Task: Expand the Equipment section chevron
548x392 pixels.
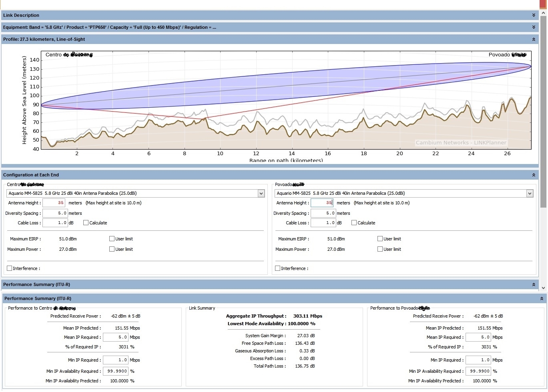Action: pos(534,27)
